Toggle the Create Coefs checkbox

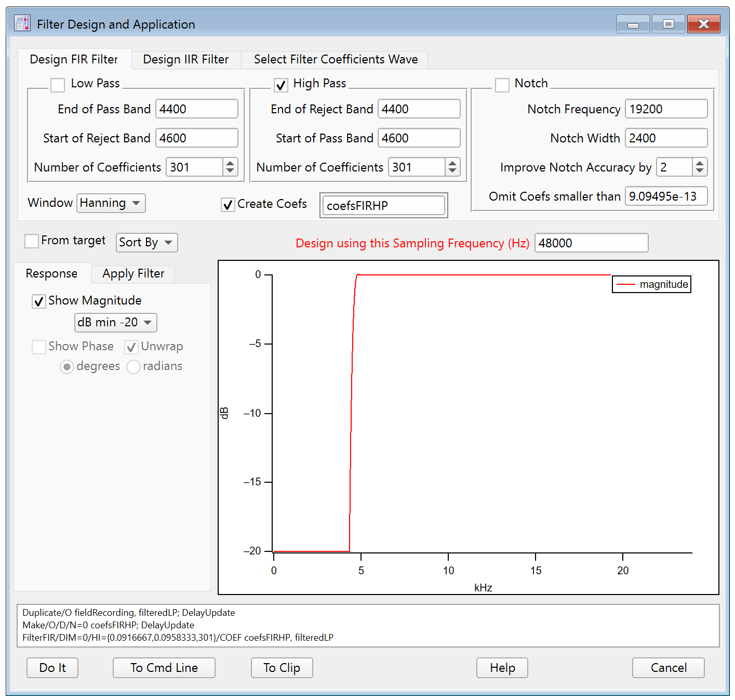pos(228,205)
